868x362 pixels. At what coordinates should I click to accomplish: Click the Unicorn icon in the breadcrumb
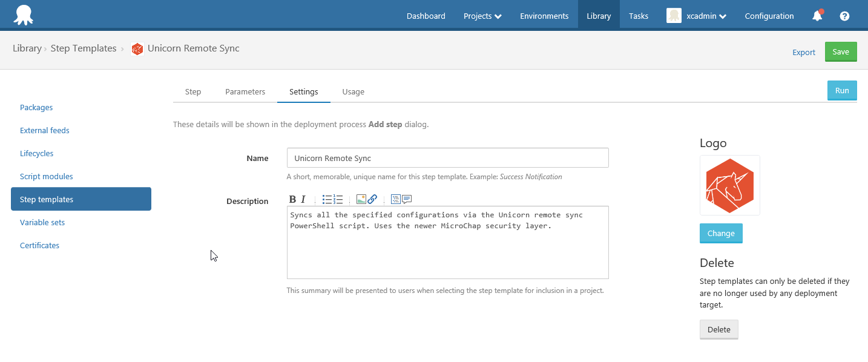137,49
